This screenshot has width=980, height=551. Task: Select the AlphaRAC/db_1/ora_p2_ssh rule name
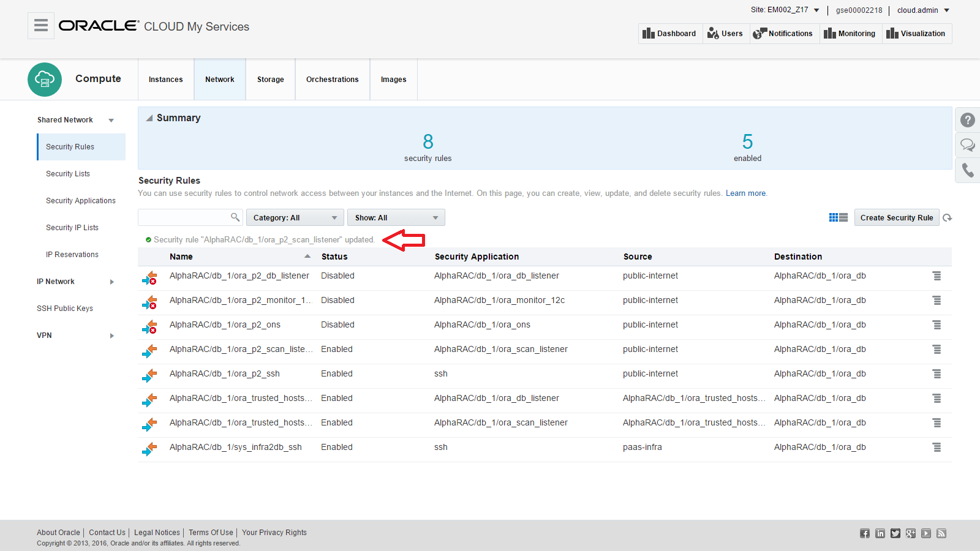click(x=225, y=374)
